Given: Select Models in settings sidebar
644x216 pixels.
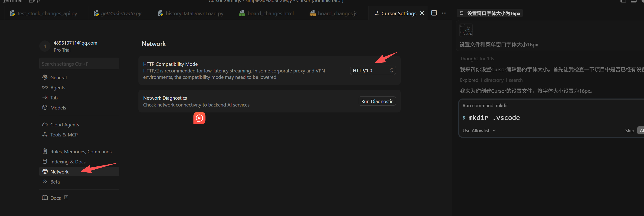Looking at the screenshot, I should click(79, 107).
